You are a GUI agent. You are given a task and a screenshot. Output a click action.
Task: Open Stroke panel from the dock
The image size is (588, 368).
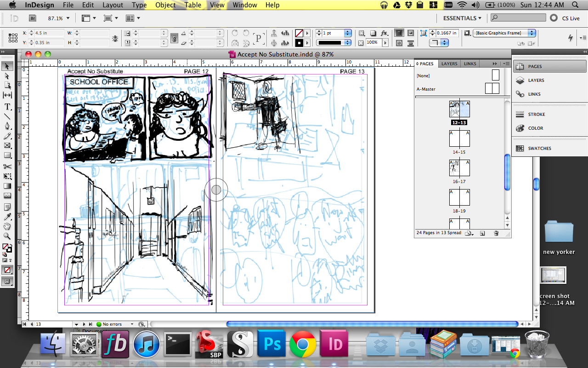pyautogui.click(x=549, y=115)
